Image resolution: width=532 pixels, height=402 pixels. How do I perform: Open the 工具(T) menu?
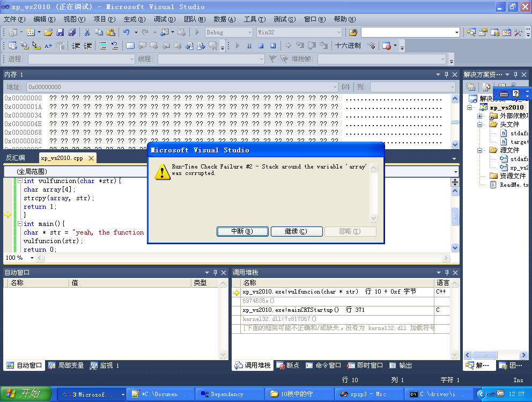(x=254, y=19)
